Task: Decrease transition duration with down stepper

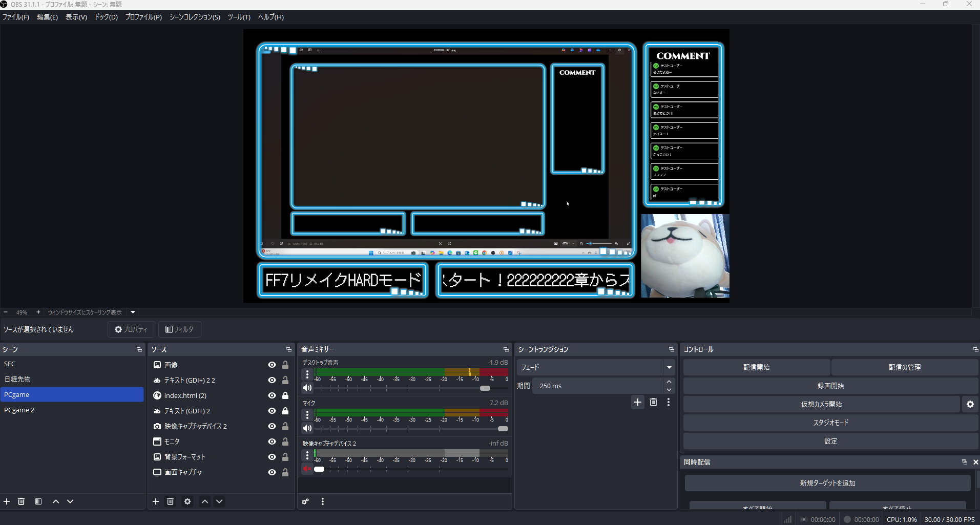Action: (x=669, y=390)
